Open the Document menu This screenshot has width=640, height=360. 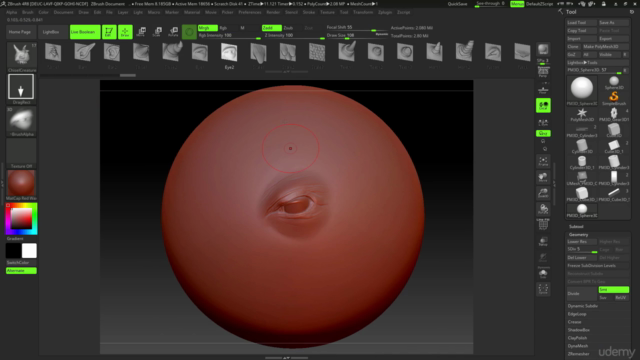63,12
